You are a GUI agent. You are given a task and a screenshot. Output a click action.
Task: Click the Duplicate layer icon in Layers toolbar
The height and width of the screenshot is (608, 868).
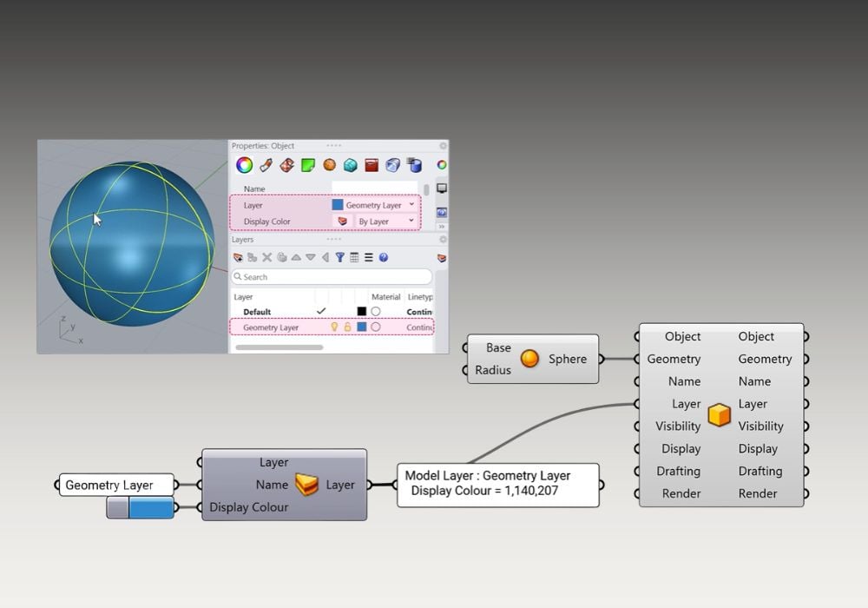tap(282, 257)
